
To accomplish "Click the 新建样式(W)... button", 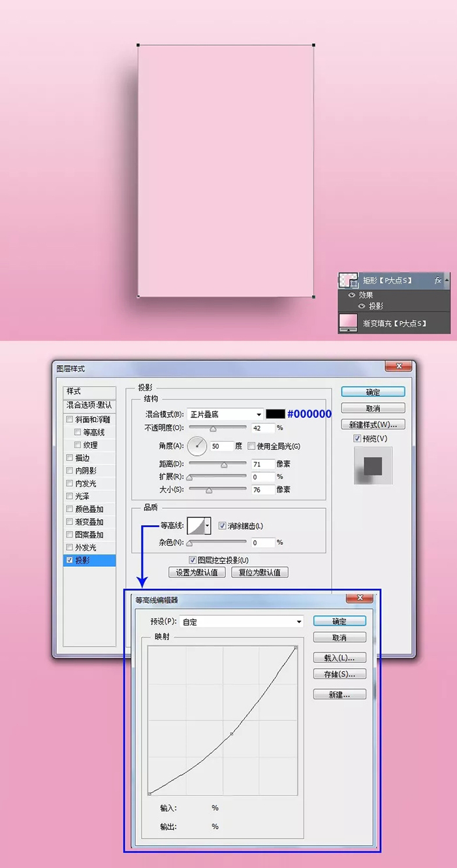I will click(373, 425).
